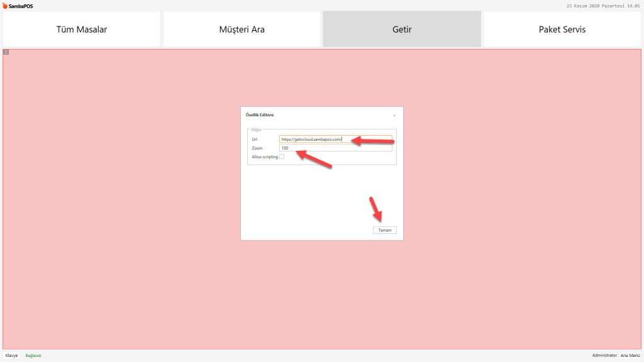The image size is (644, 362).
Task: Click the Özellik Editörü dialog title
Action: 259,115
